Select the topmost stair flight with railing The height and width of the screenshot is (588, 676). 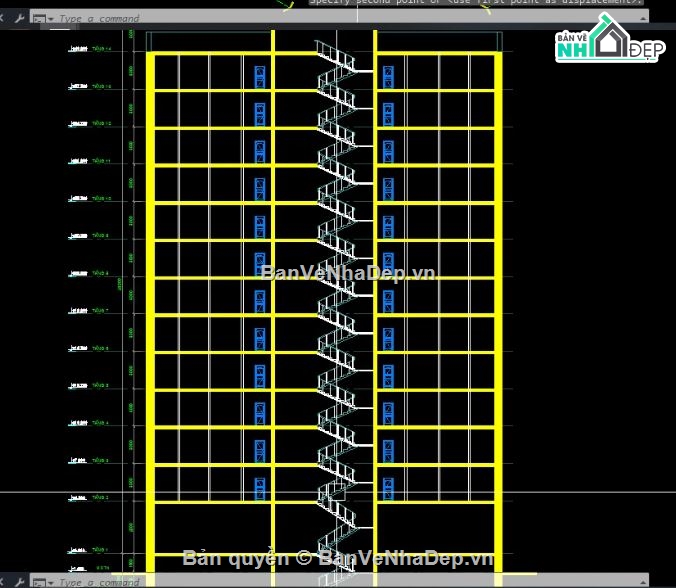coord(336,55)
